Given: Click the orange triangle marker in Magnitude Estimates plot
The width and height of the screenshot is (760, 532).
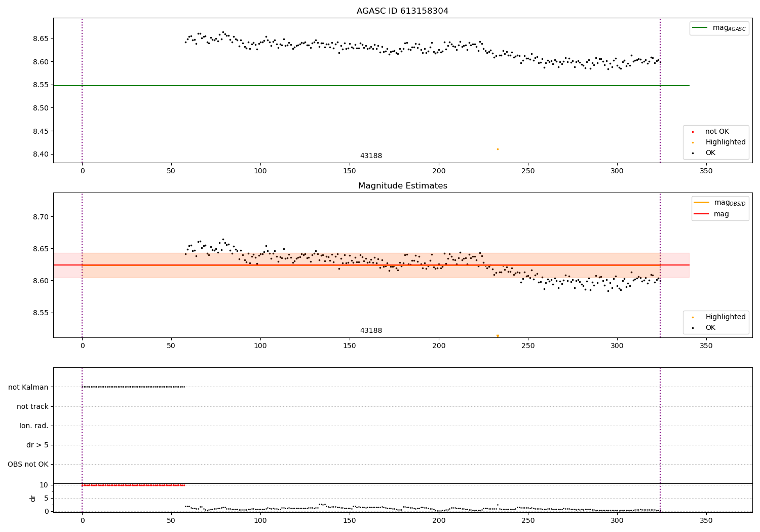Looking at the screenshot, I should click(x=498, y=335).
